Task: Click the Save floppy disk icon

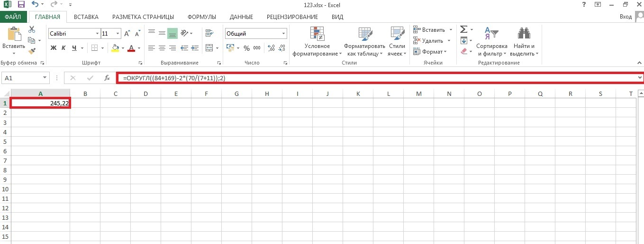Action: 21,5
